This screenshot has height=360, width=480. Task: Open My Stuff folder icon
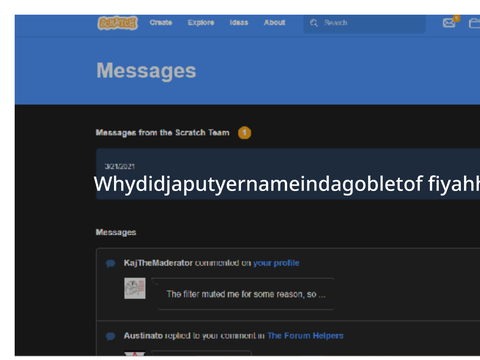474,23
